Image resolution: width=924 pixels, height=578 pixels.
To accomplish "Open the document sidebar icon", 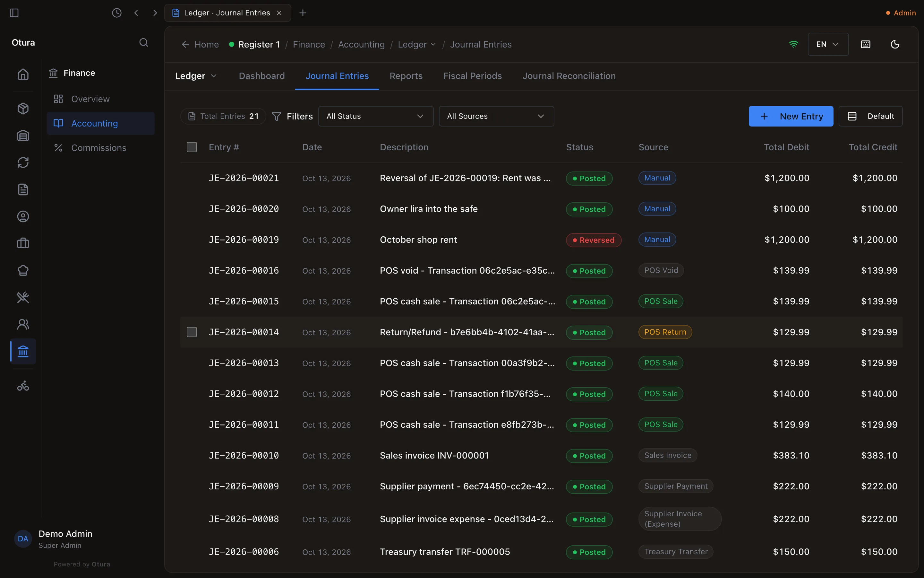I will coord(23,189).
